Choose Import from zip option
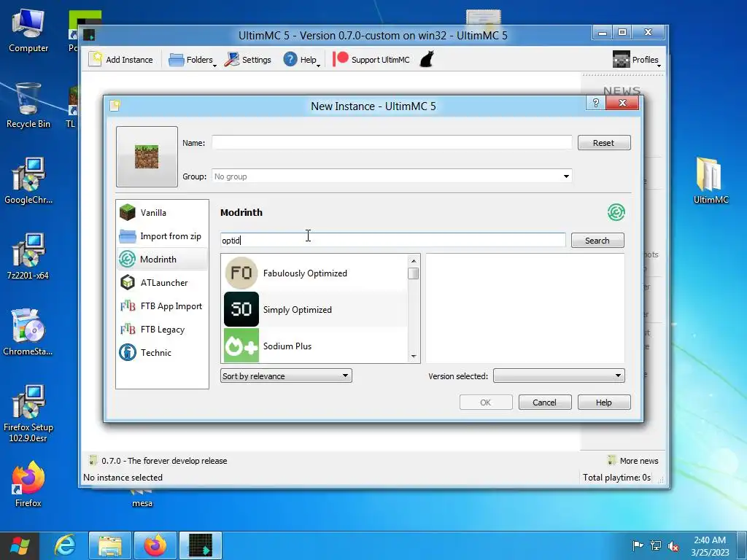 (x=162, y=236)
